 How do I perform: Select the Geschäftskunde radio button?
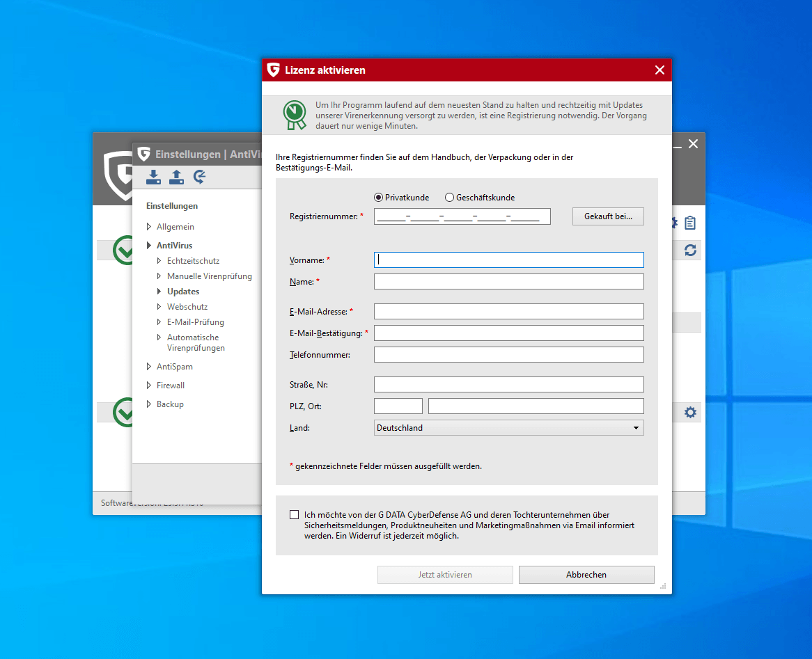tap(449, 198)
